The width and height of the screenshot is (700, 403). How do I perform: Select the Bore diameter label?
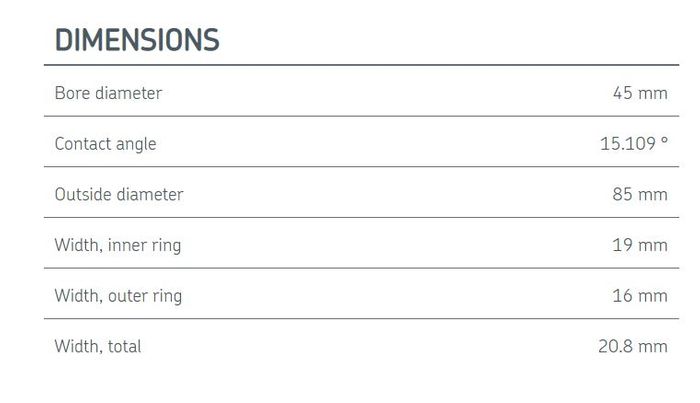coord(108,93)
